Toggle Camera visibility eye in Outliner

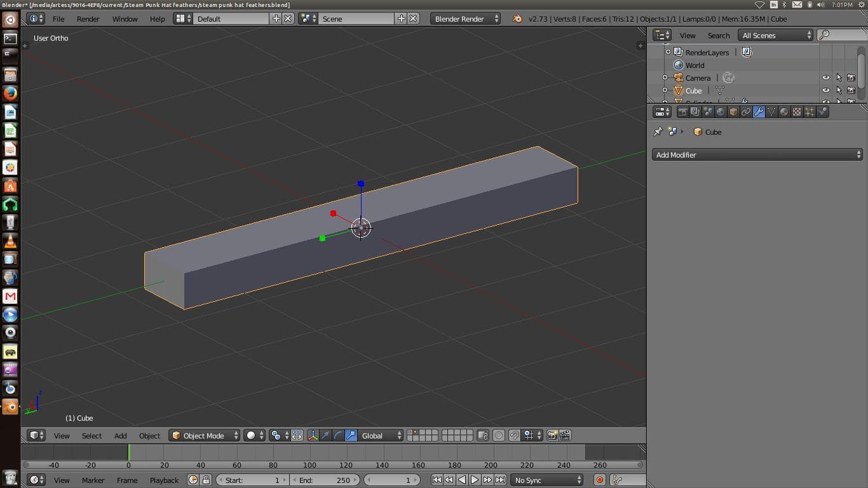click(x=826, y=78)
